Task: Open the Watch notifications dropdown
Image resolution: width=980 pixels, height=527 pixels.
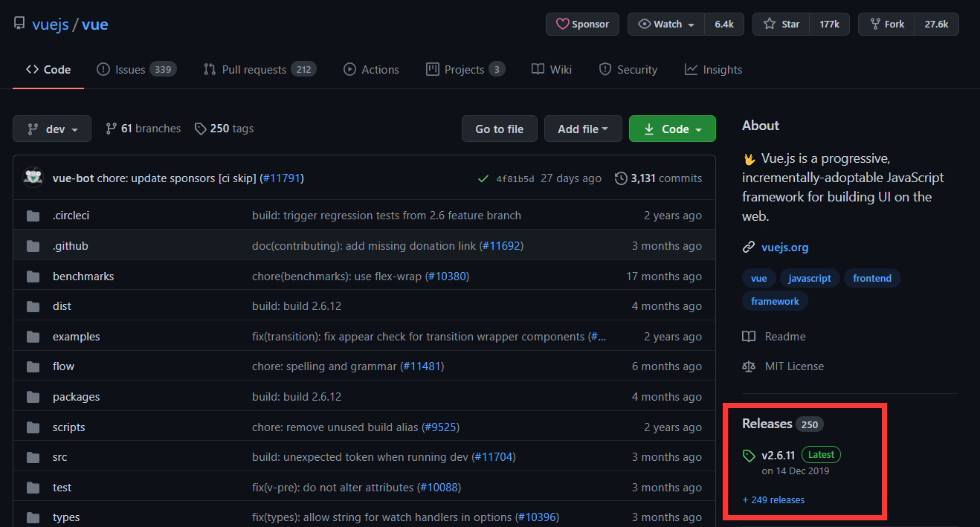Action: tap(666, 24)
